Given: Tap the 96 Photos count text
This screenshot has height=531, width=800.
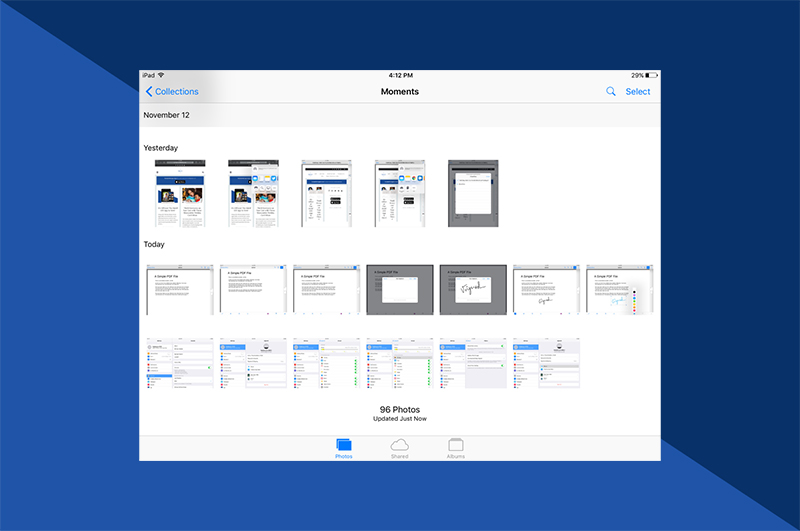Looking at the screenshot, I should [400, 410].
